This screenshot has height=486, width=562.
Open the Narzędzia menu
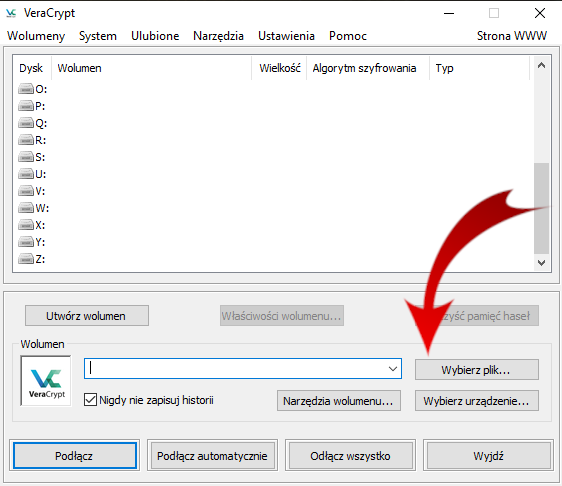tap(218, 36)
